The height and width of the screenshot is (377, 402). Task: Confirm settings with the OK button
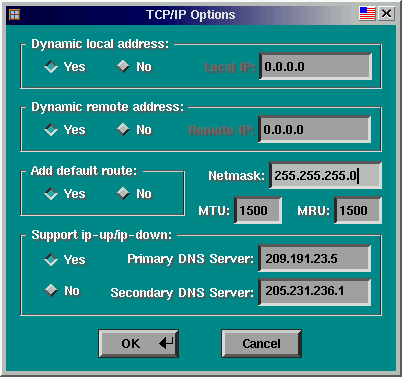point(138,344)
